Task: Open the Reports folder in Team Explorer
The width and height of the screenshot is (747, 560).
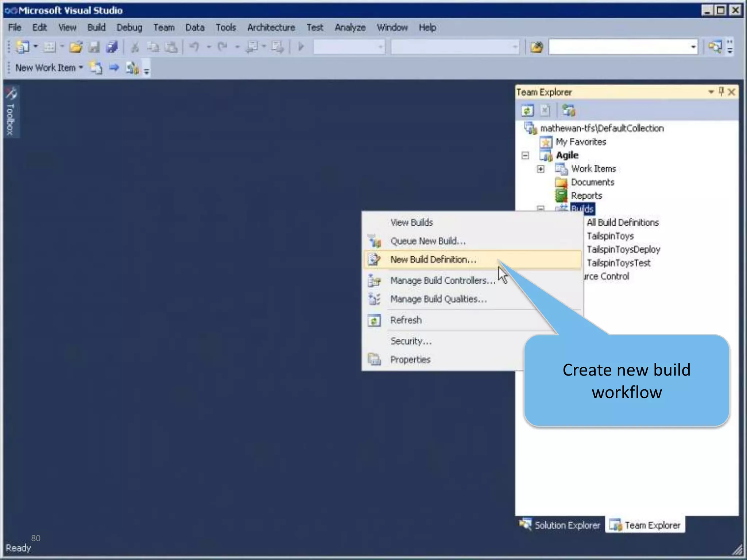Action: (x=586, y=196)
